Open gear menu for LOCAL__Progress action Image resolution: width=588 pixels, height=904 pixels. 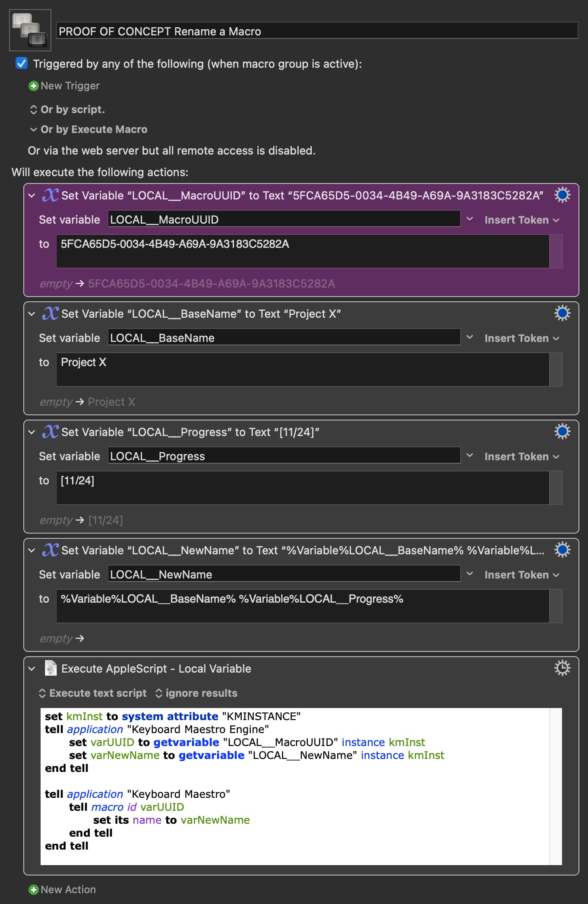pyautogui.click(x=562, y=431)
